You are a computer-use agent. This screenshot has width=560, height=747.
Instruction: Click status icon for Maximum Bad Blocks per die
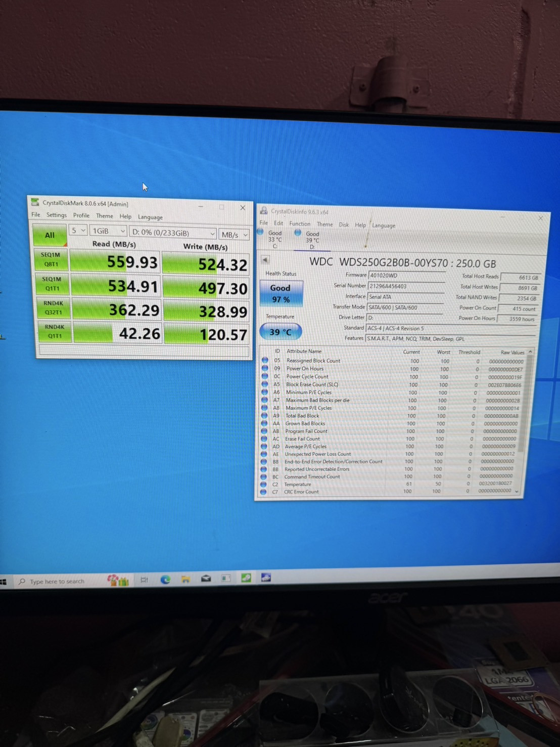coord(264,400)
